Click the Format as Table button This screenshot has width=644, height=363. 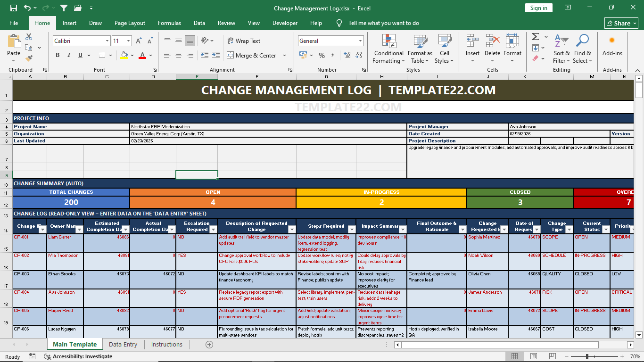[420, 49]
